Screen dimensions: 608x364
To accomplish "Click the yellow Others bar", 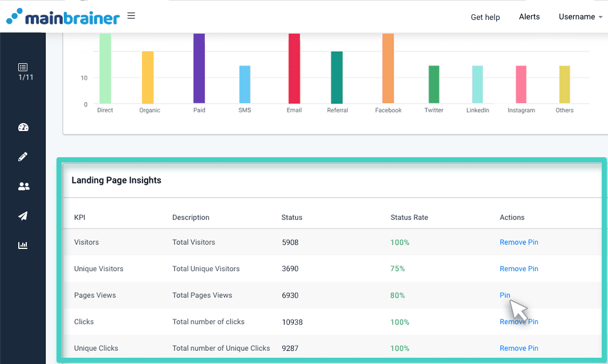I will pyautogui.click(x=565, y=84).
